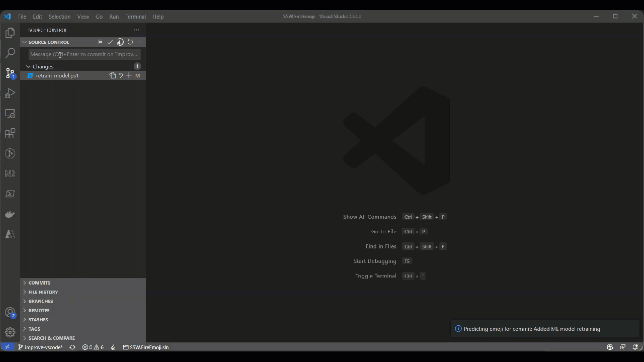The image size is (644, 362).
Task: Click the FireEmoji predict icon in Source Control
Action: [120, 42]
